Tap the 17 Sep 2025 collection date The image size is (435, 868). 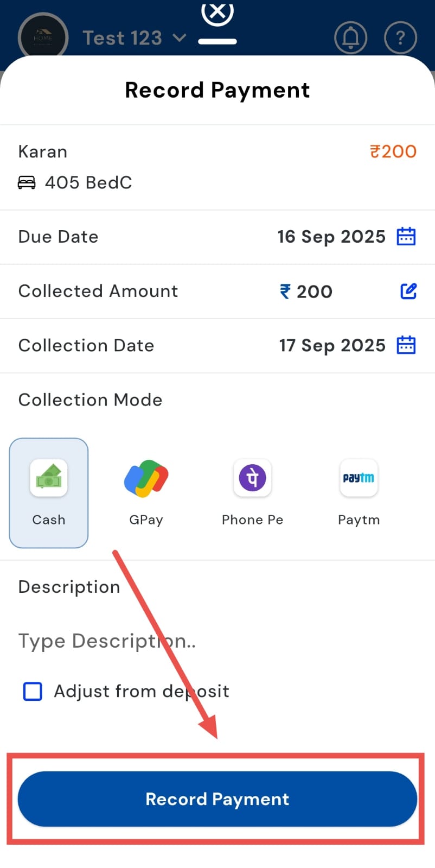[332, 345]
